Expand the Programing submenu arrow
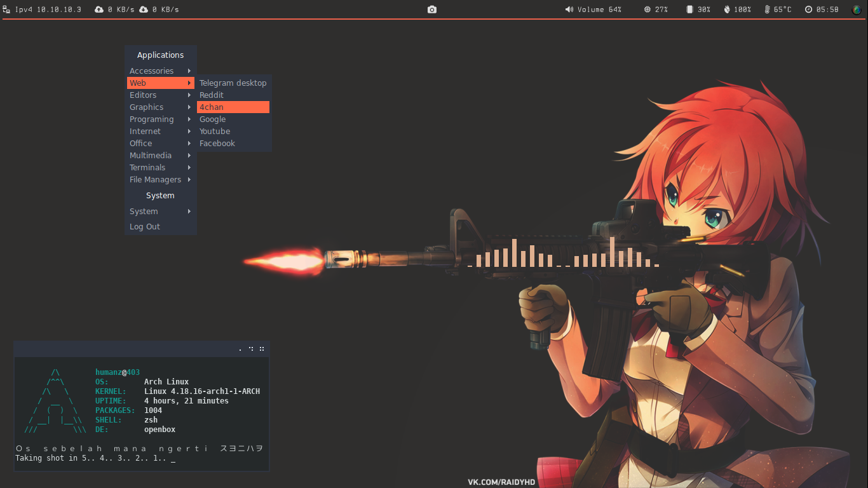The height and width of the screenshot is (488, 868). point(189,119)
